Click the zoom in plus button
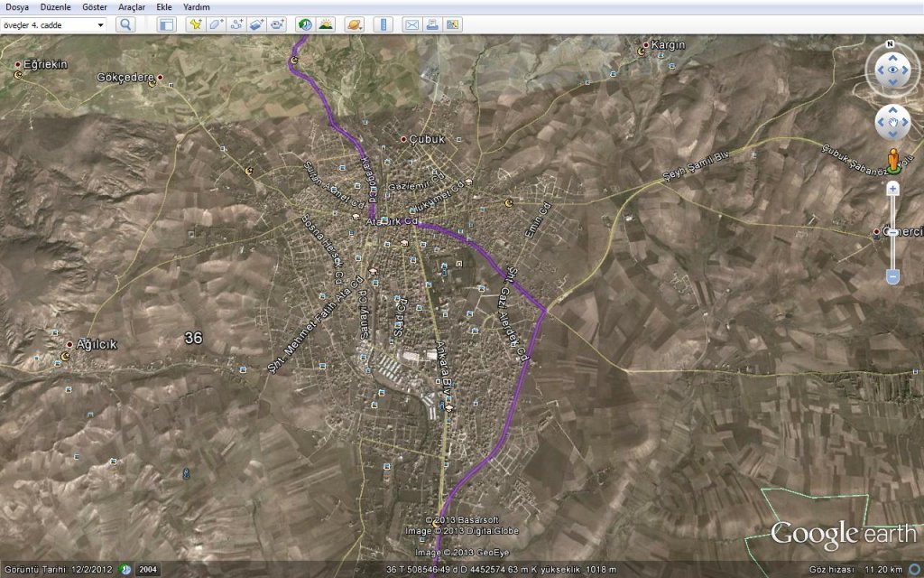The width and height of the screenshot is (924, 578). tap(892, 189)
